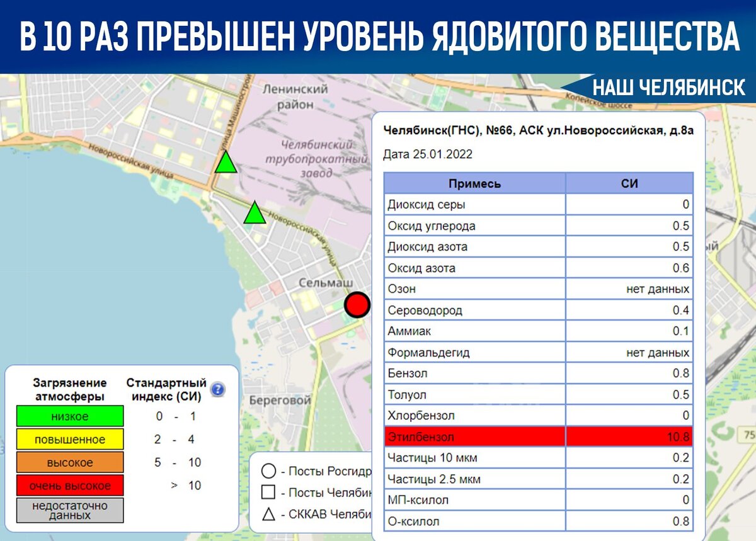Click the 5 - 10 index range
This screenshot has width=756, height=541.
pos(178,462)
